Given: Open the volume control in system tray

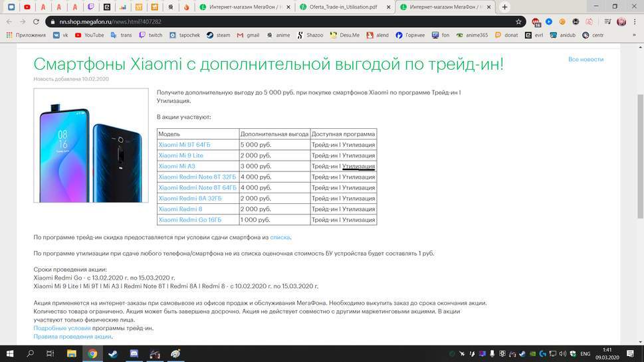Looking at the screenshot, I should [563, 353].
